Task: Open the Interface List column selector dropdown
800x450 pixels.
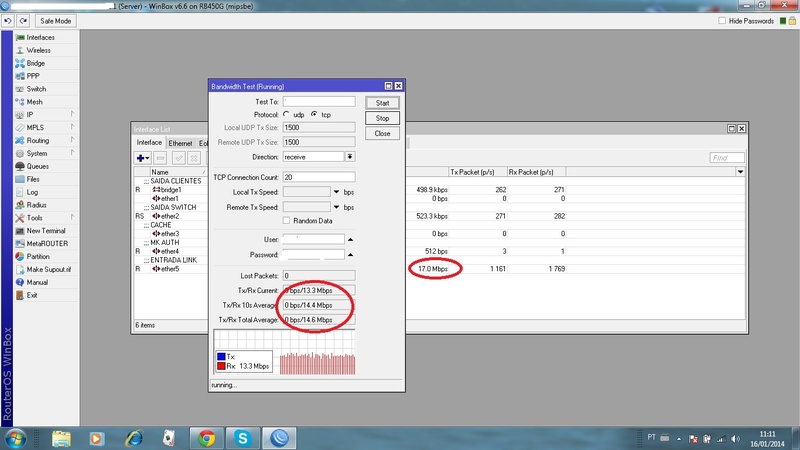Action: click(x=740, y=172)
